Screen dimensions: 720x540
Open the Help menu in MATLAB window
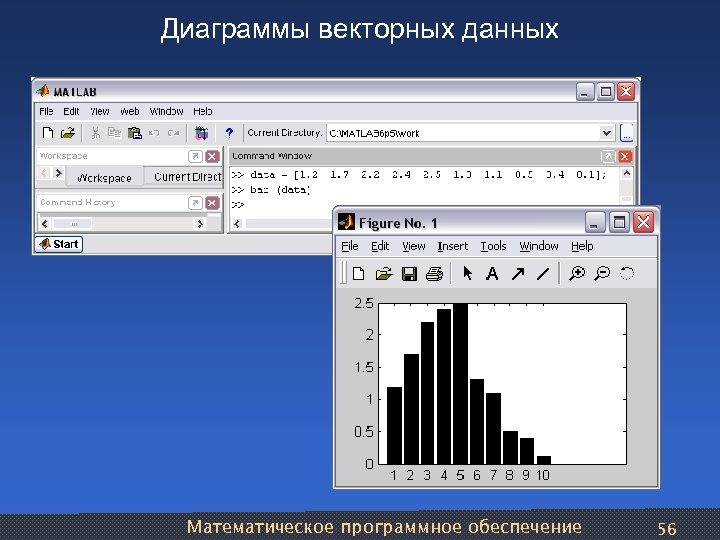pos(202,112)
